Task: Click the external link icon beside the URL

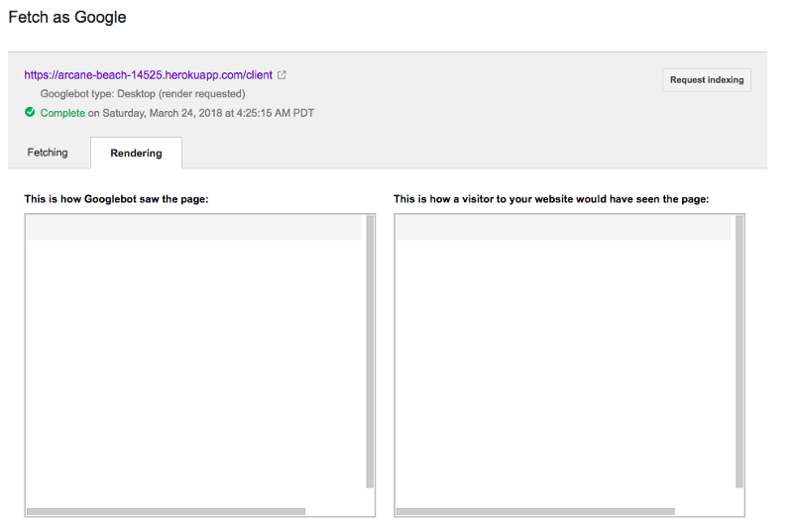Action: click(x=282, y=75)
